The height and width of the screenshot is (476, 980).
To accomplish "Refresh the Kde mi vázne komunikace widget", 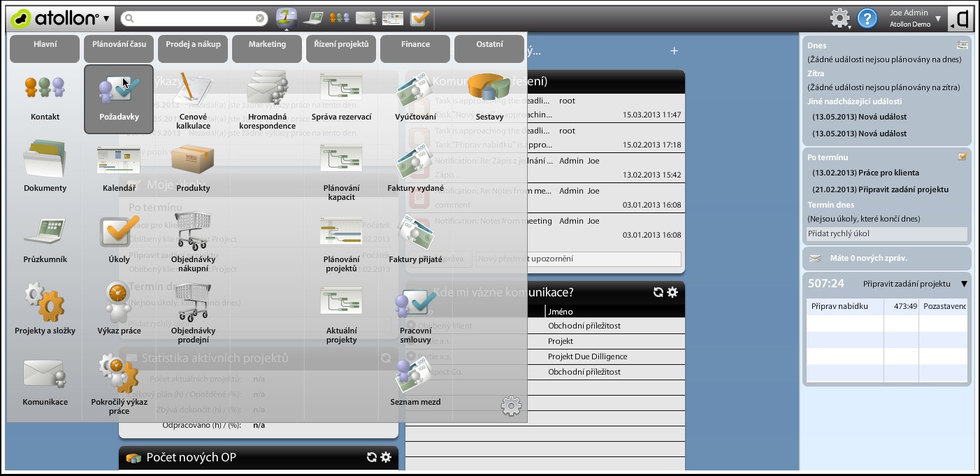I will pos(658,292).
